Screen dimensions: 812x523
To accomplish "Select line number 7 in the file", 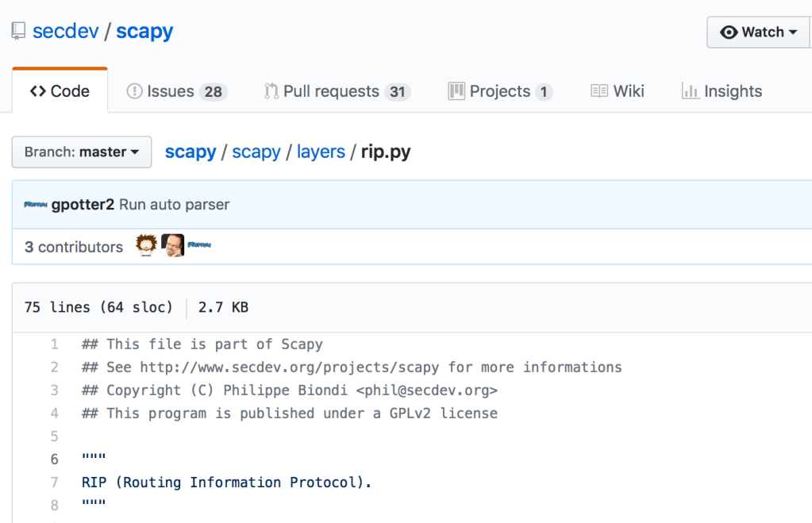I will [x=53, y=482].
